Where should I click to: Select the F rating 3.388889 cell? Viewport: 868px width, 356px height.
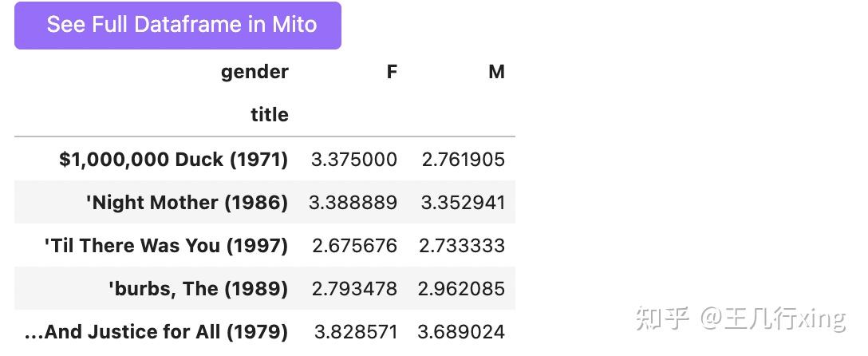pos(353,203)
